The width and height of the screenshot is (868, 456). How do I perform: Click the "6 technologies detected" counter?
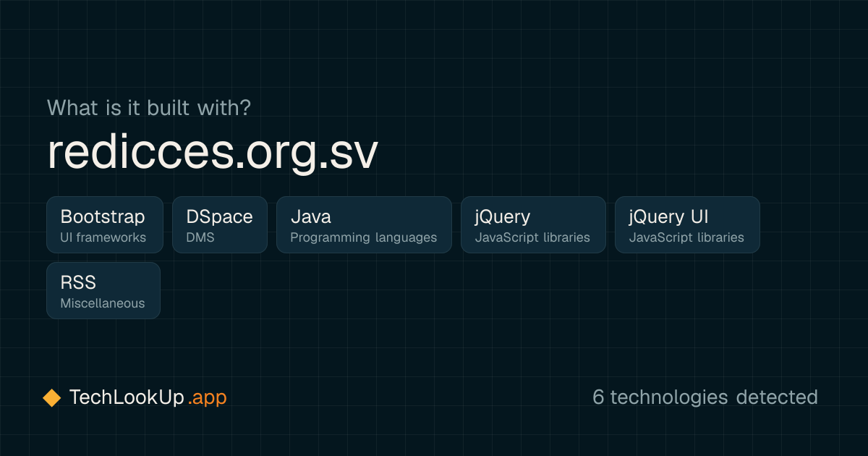click(x=705, y=397)
